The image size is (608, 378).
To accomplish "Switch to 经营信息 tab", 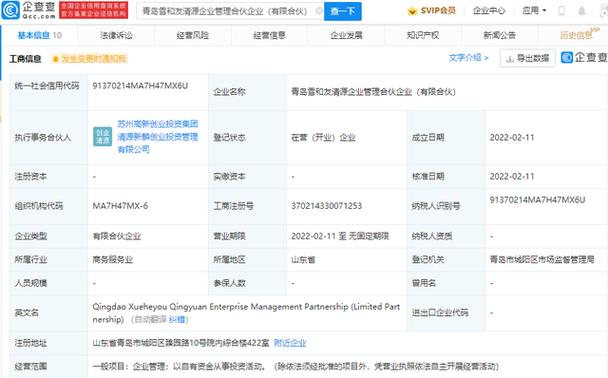I will click(269, 35).
